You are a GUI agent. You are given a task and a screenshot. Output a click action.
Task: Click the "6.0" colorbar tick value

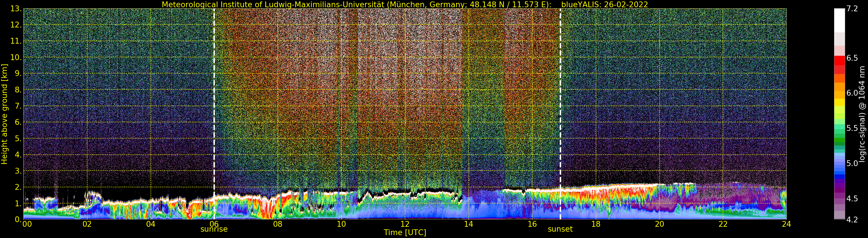click(852, 93)
